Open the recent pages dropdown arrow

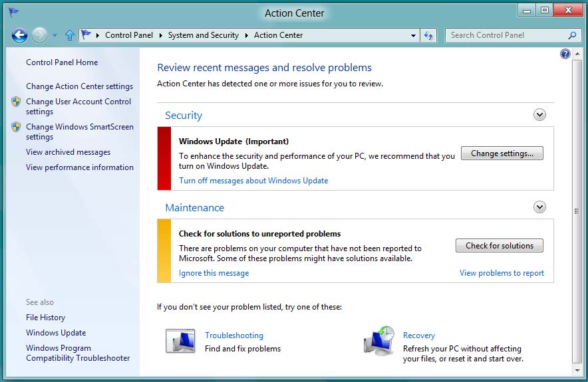click(x=55, y=35)
